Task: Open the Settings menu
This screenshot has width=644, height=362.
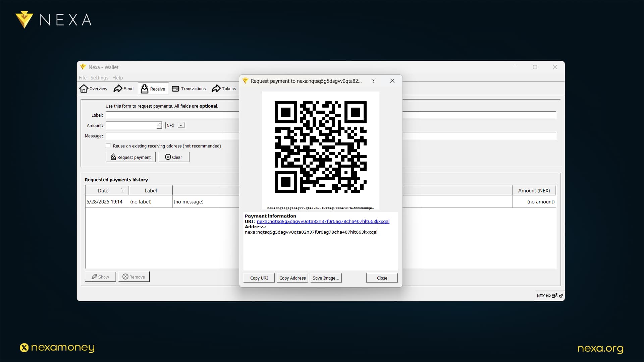Action: [99, 77]
